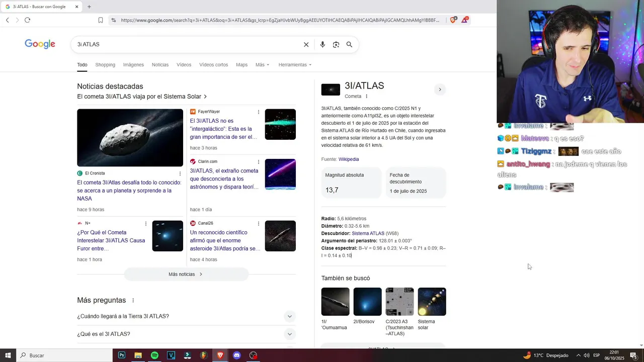Screen dimensions: 644x362
Task: Clear the search box with X
Action: (x=306, y=44)
